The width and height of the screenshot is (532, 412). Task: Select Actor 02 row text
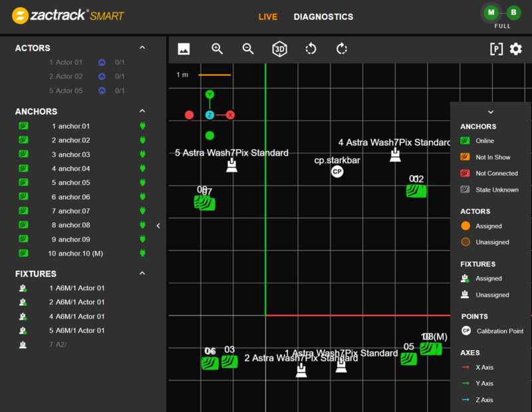click(66, 77)
